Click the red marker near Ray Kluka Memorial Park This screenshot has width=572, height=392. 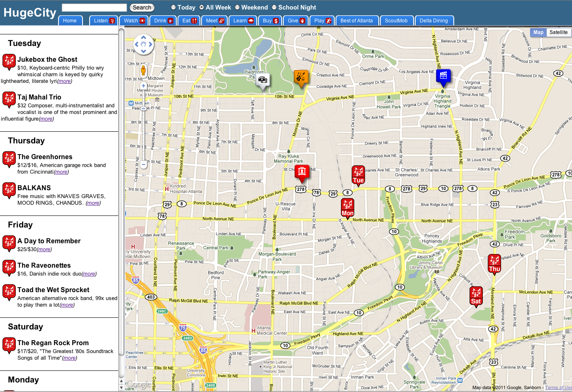coord(302,174)
